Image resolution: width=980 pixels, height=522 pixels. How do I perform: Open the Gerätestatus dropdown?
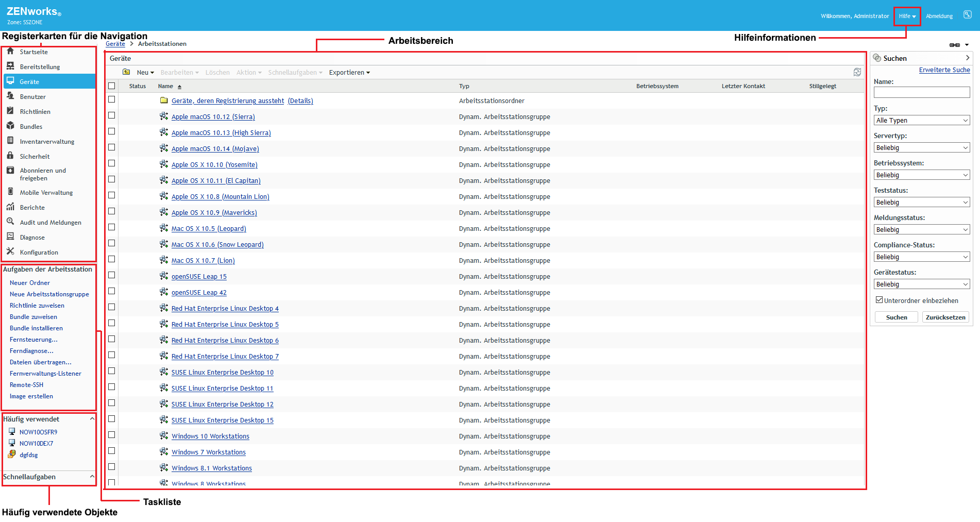click(922, 284)
